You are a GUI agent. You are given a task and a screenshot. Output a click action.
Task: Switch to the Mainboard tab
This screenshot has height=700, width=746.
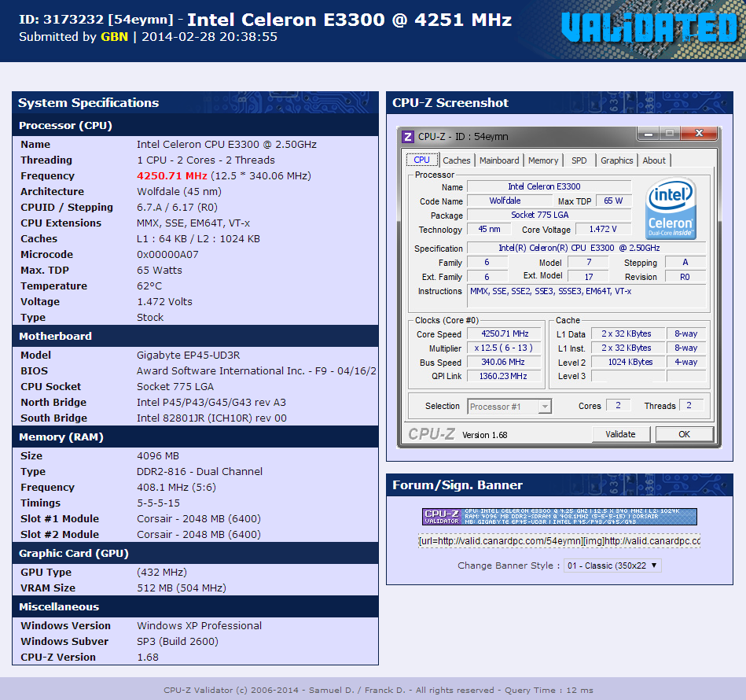coord(499,160)
